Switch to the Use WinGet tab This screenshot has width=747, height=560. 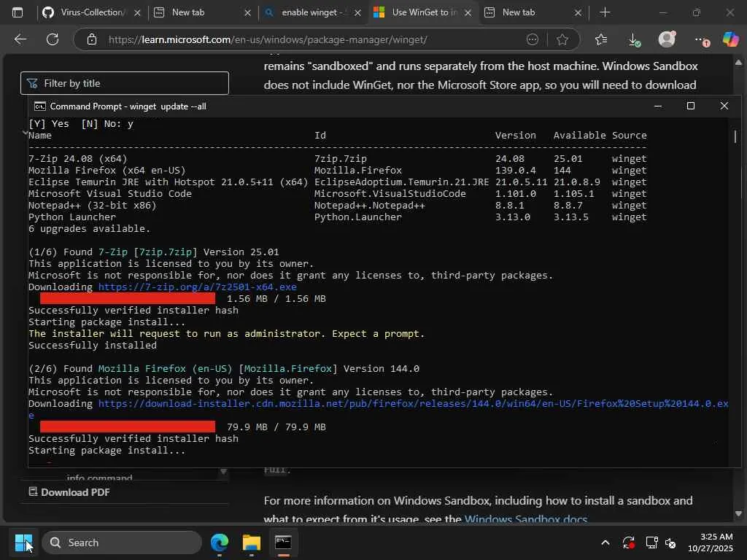(x=423, y=12)
